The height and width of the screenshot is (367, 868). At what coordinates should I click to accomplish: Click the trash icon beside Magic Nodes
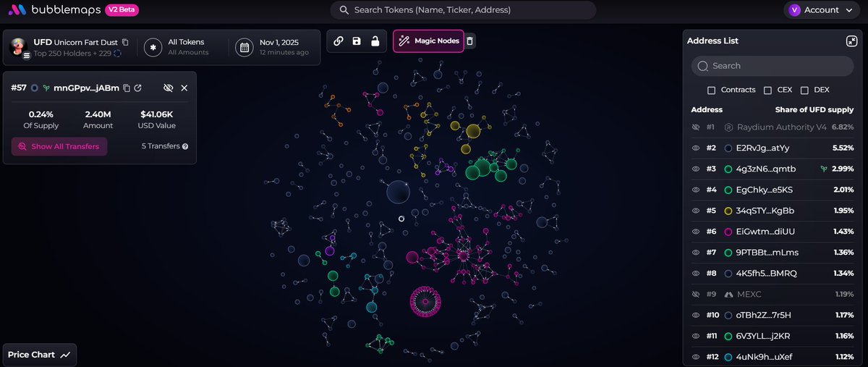tap(469, 41)
